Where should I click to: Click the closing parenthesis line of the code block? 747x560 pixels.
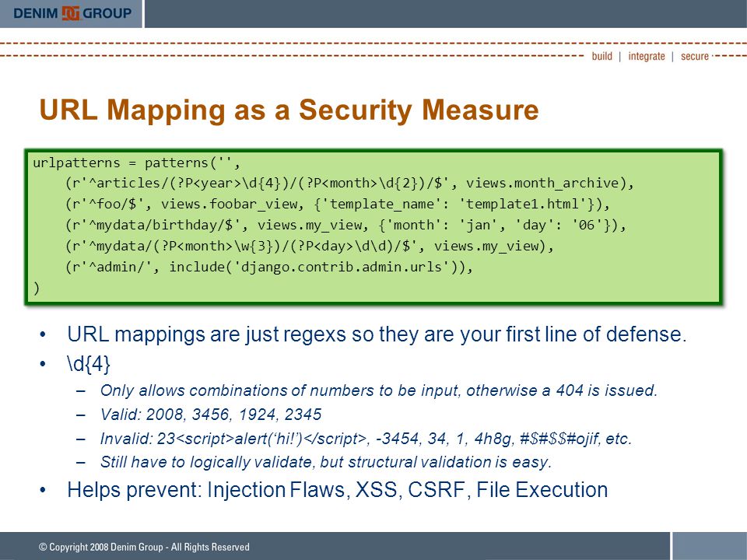tap(37, 288)
